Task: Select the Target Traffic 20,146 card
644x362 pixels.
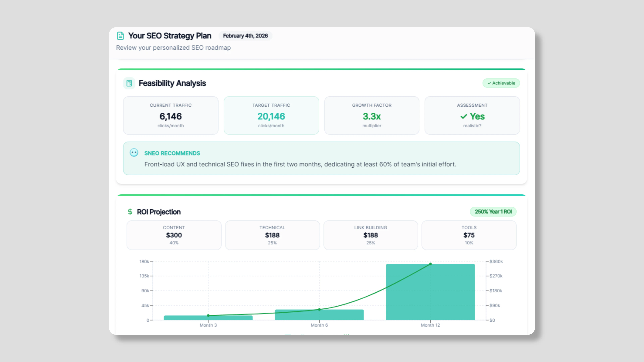Action: point(271,115)
